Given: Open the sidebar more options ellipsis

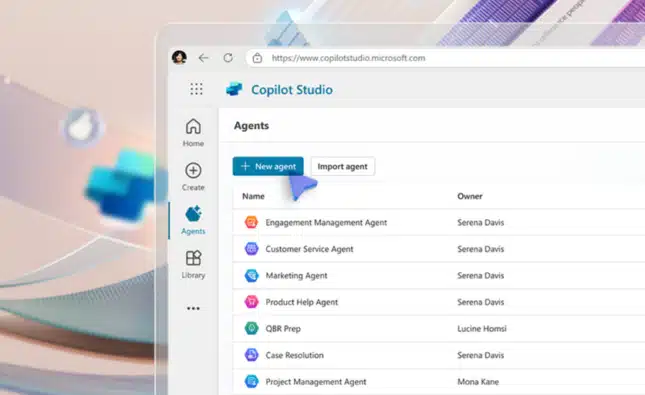Looking at the screenshot, I should click(x=193, y=308).
